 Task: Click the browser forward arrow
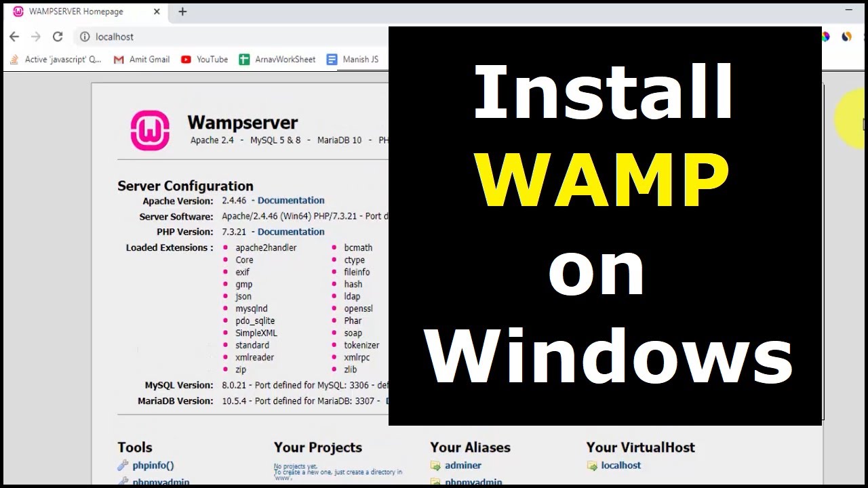pyautogui.click(x=36, y=37)
